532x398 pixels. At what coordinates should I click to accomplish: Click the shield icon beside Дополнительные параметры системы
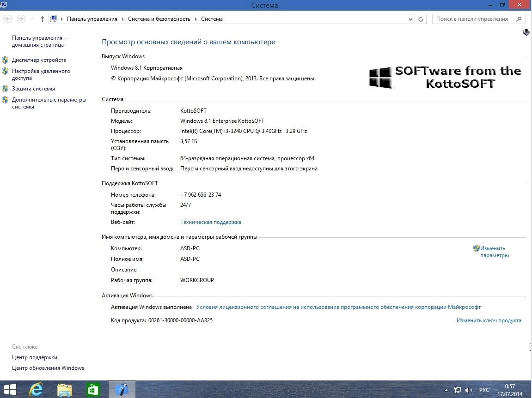(x=5, y=100)
